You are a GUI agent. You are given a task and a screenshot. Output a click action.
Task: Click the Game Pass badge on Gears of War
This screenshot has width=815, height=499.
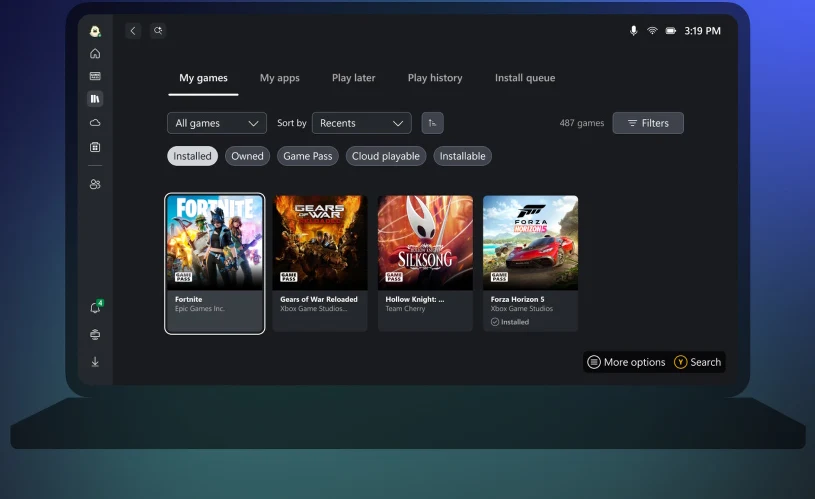tap(288, 277)
